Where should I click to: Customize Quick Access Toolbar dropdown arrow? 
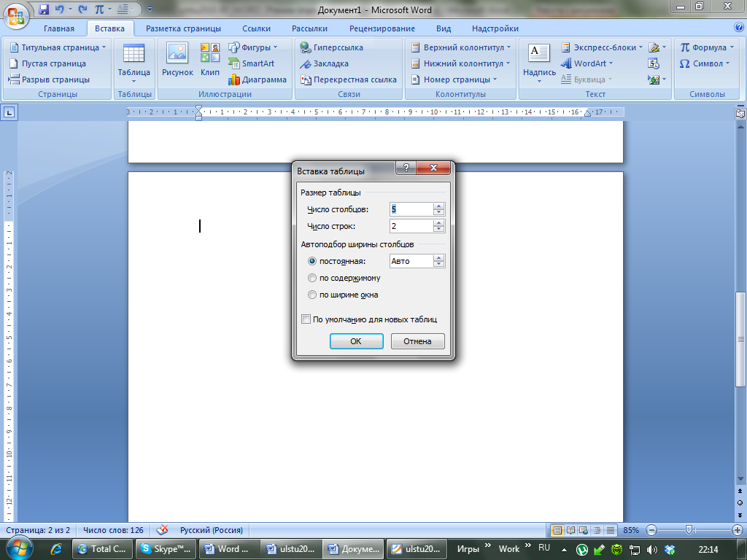pyautogui.click(x=150, y=9)
